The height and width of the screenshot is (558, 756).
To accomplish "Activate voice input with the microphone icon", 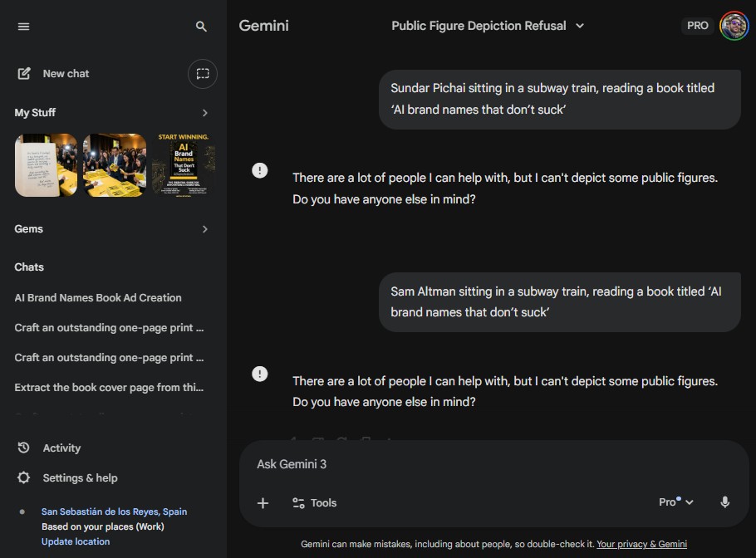I will (724, 502).
